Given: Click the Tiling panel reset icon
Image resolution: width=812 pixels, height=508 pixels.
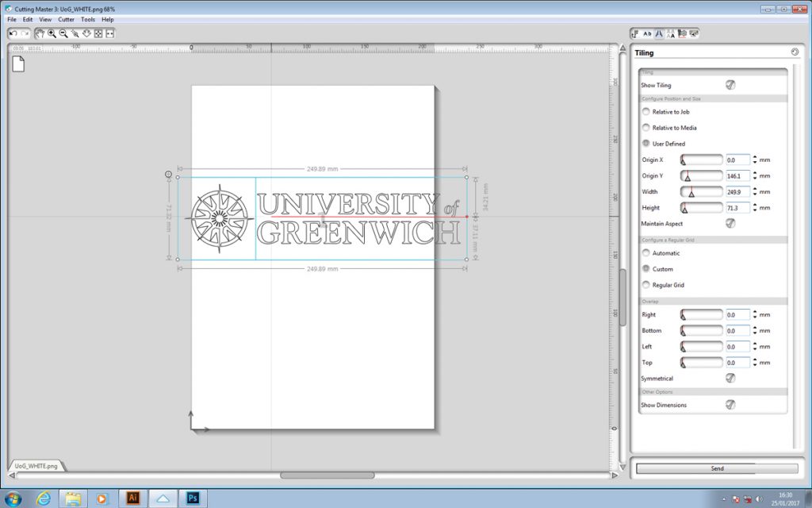Looking at the screenshot, I should [795, 52].
